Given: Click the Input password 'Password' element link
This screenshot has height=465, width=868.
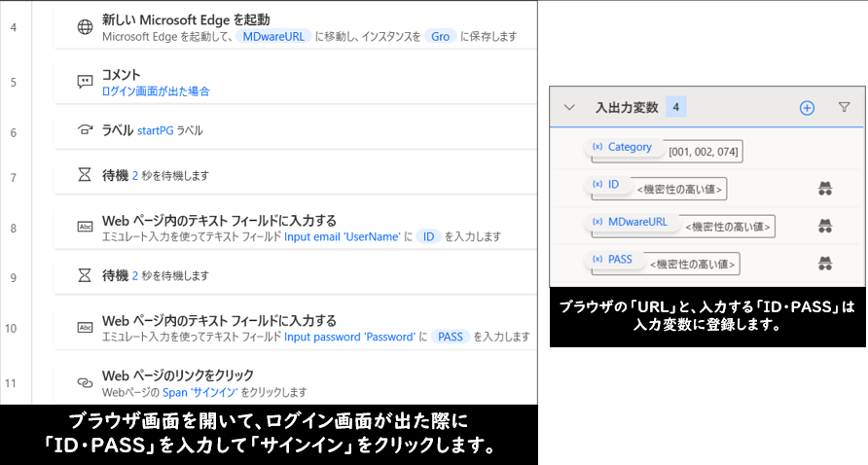Looking at the screenshot, I should [349, 338].
